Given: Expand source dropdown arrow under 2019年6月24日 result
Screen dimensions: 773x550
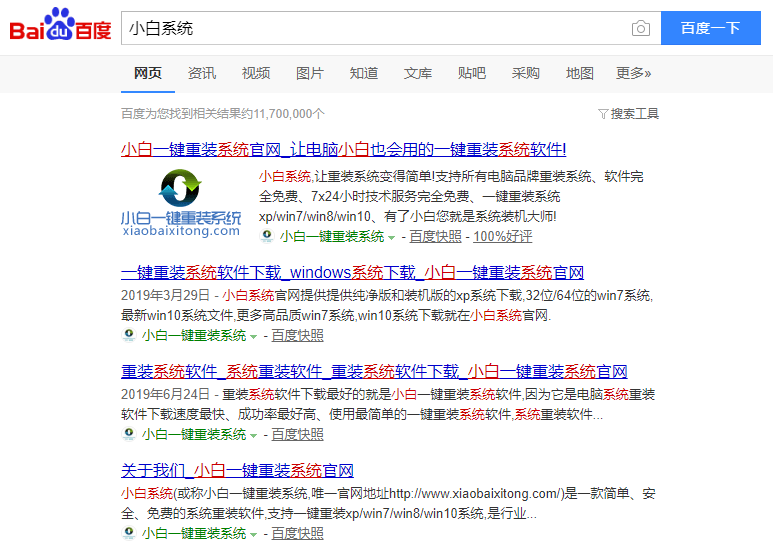Looking at the screenshot, I should pyautogui.click(x=253, y=436).
